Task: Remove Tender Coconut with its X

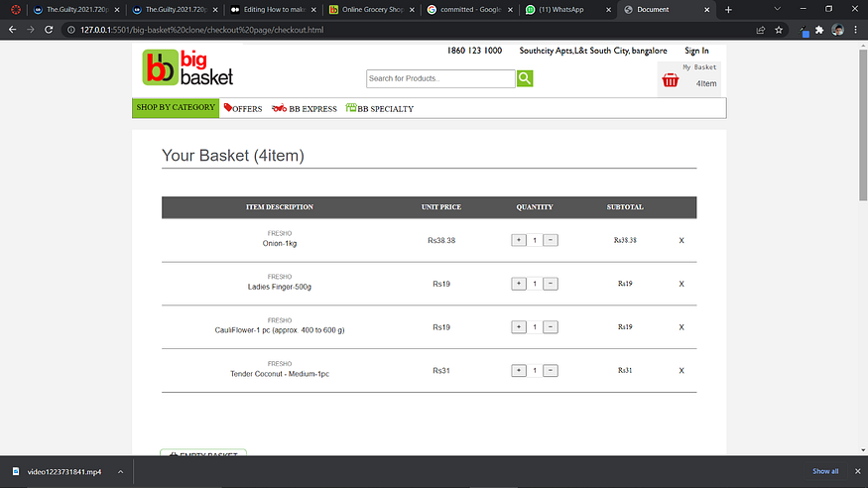Action: pos(682,371)
